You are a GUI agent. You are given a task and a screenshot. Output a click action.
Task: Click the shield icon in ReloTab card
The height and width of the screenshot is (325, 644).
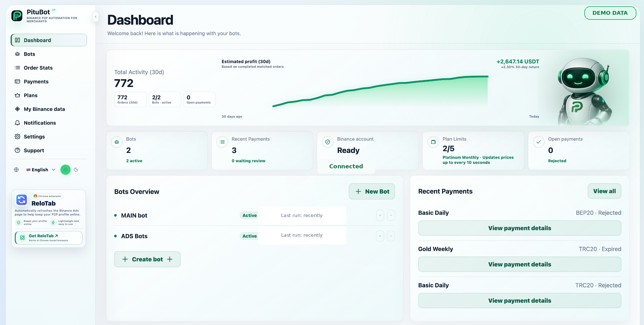pos(19,222)
